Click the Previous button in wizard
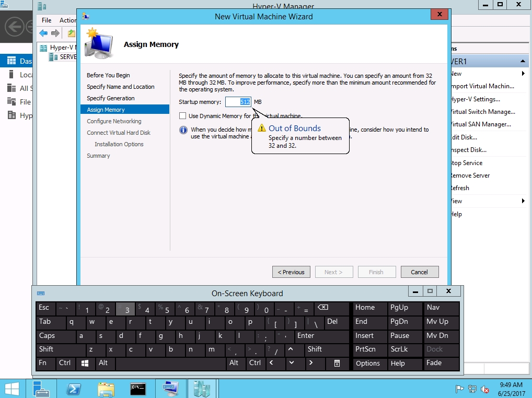Screen dimensions: 532x398 [x=291, y=272]
